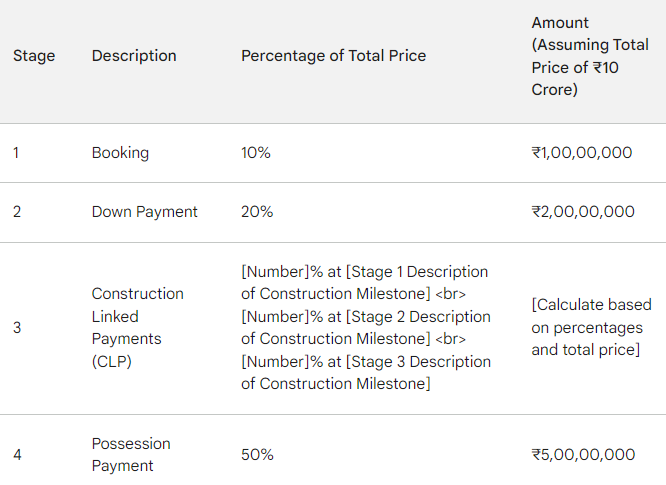Screen dimensions: 666x485
Task: Select the Booking description cell
Action: [120, 153]
